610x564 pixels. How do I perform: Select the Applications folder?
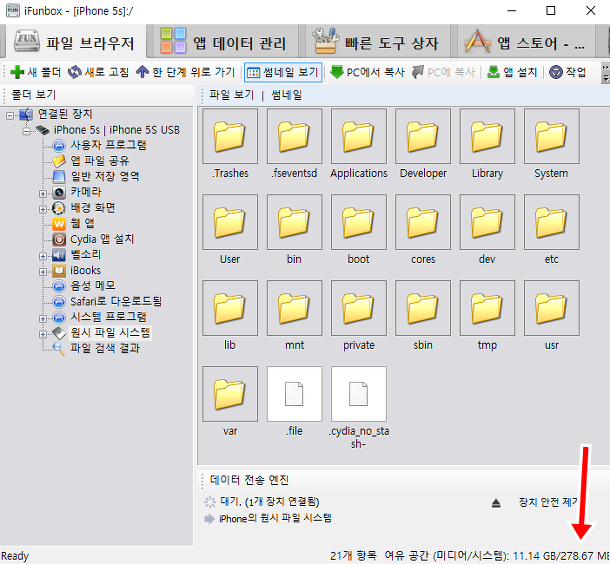coord(359,136)
